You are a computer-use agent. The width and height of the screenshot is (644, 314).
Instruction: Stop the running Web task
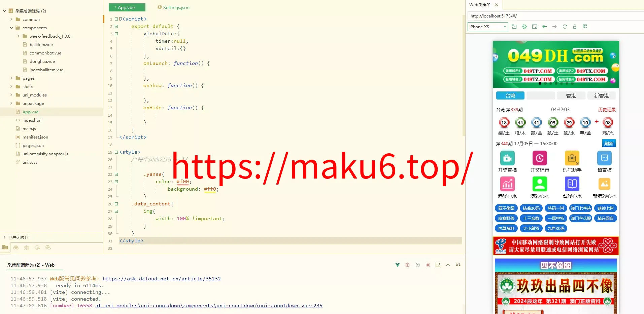point(428,265)
